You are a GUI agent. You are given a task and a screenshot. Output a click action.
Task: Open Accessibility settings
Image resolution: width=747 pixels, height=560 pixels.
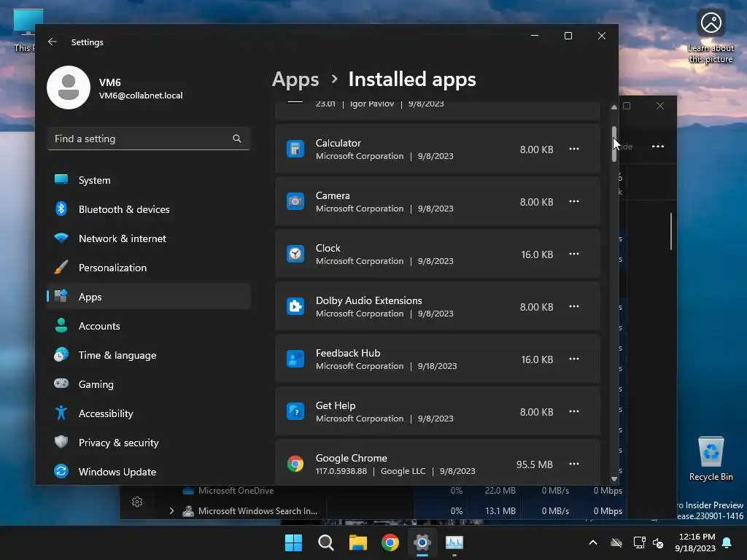click(x=149, y=413)
